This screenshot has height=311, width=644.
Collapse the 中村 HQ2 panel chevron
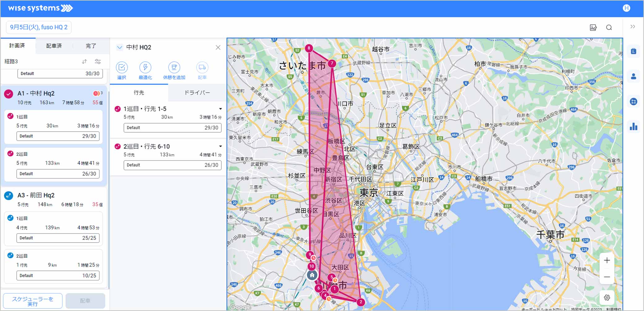120,47
